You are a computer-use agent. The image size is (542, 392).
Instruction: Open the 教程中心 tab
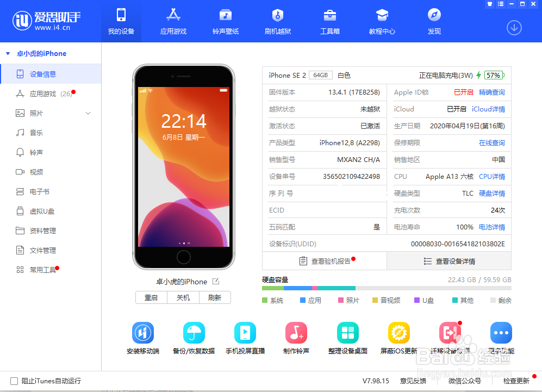tap(382, 21)
